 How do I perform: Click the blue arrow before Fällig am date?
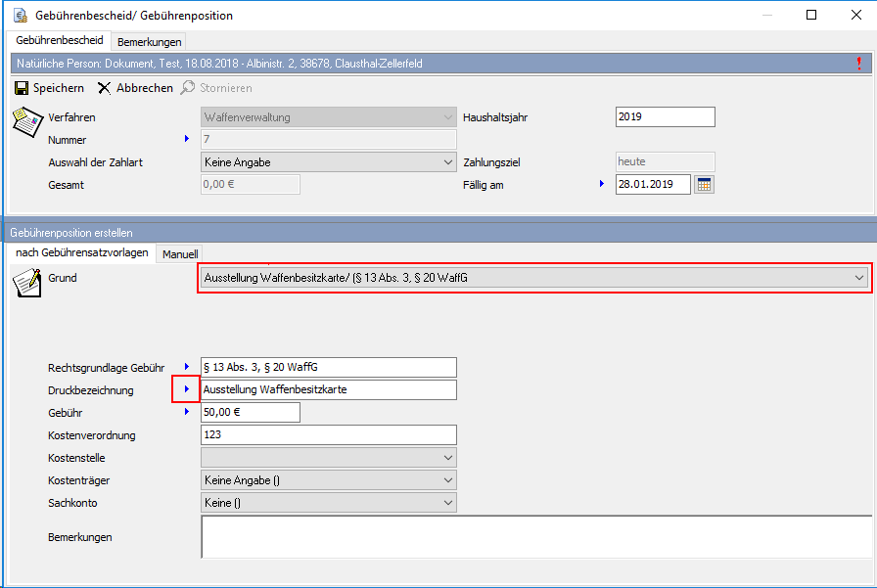(602, 184)
